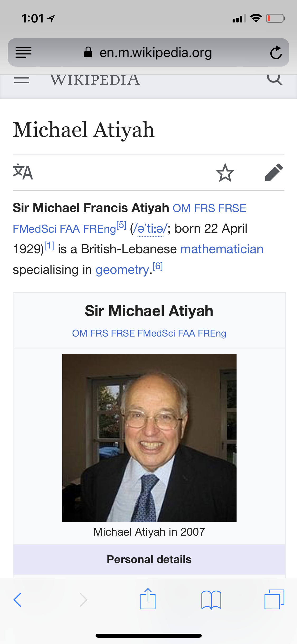The height and width of the screenshot is (644, 297).
Task: Follow the geometry link
Action: 122,270
